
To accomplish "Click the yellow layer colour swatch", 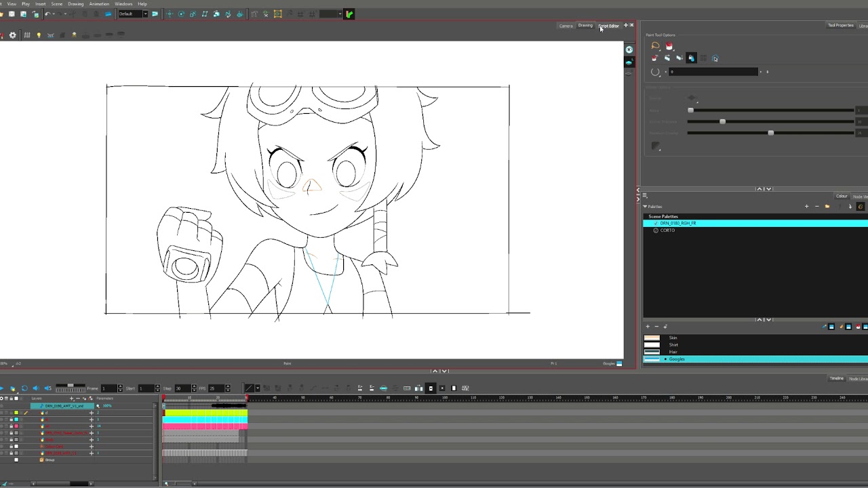I will (x=16, y=413).
